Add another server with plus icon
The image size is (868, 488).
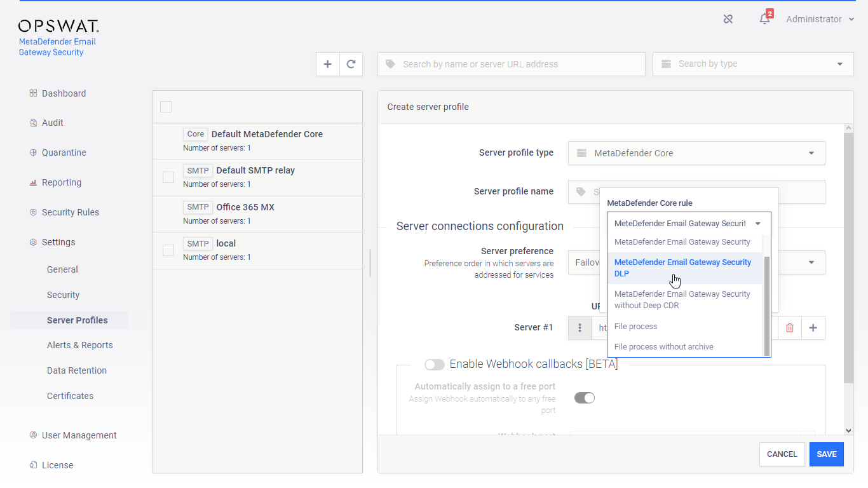(x=813, y=328)
